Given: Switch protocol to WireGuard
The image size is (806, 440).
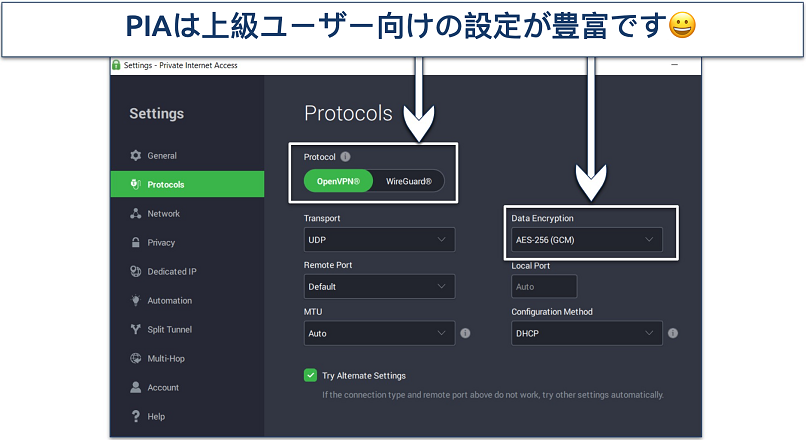Looking at the screenshot, I should 409,181.
